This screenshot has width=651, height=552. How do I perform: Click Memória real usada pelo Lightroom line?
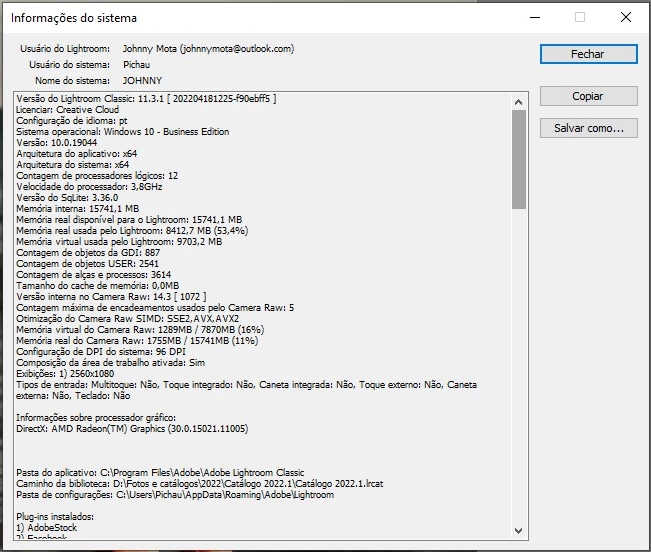pos(132,231)
